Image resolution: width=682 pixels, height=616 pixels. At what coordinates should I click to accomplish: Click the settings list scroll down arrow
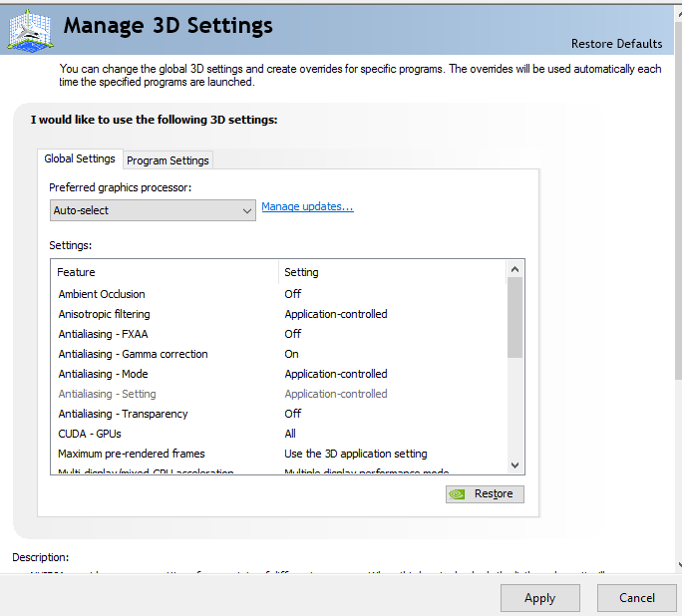(x=514, y=465)
